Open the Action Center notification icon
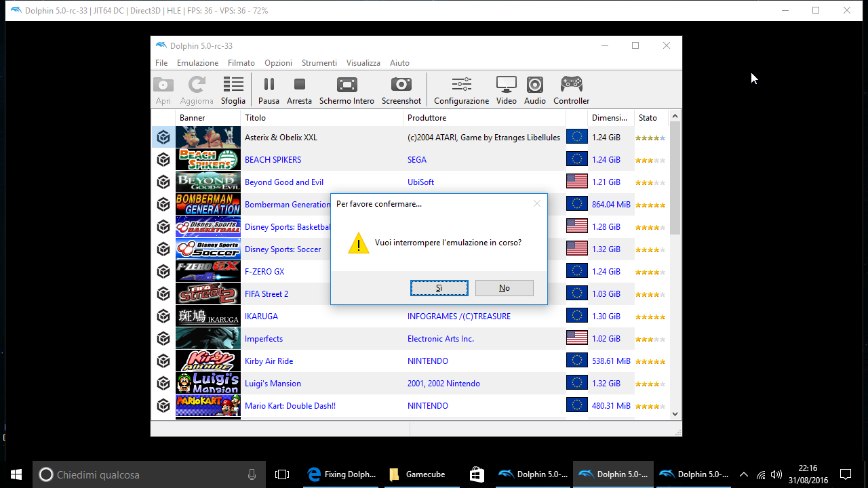The height and width of the screenshot is (488, 868). [846, 474]
